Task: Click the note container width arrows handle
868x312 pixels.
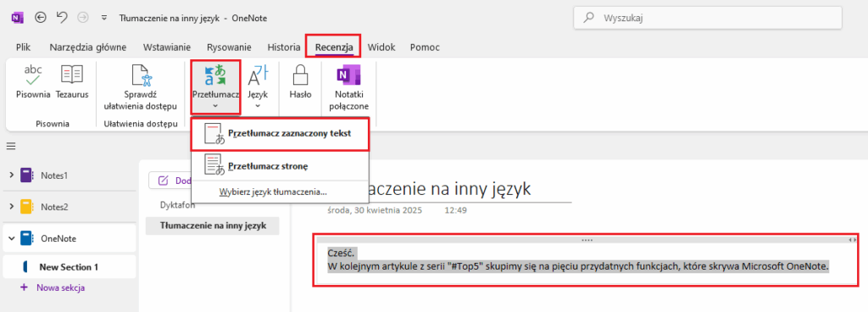Action: [x=853, y=240]
